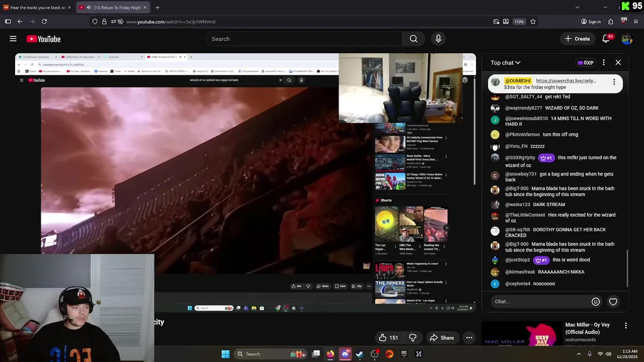Open Windows Start menu
The height and width of the screenshot is (362, 644).
225,354
